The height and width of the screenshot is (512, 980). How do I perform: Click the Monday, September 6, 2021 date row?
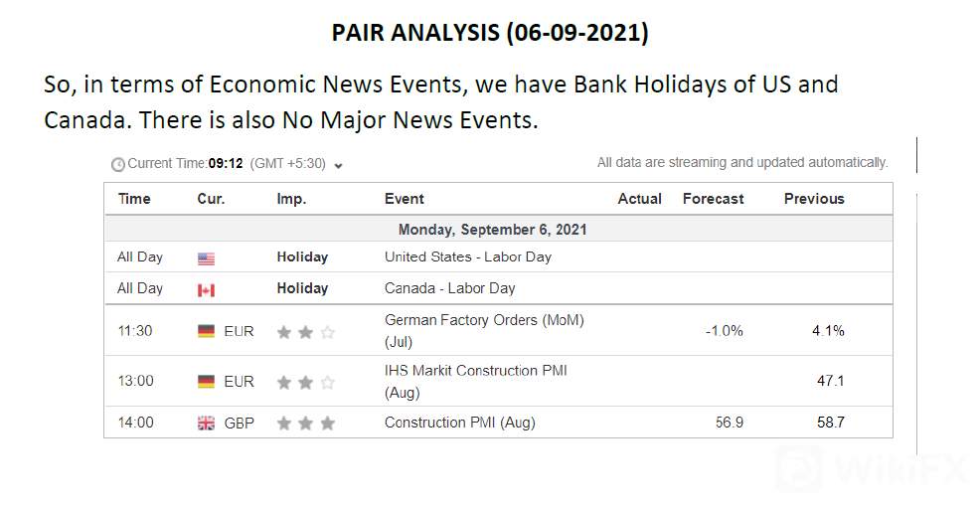(492, 230)
